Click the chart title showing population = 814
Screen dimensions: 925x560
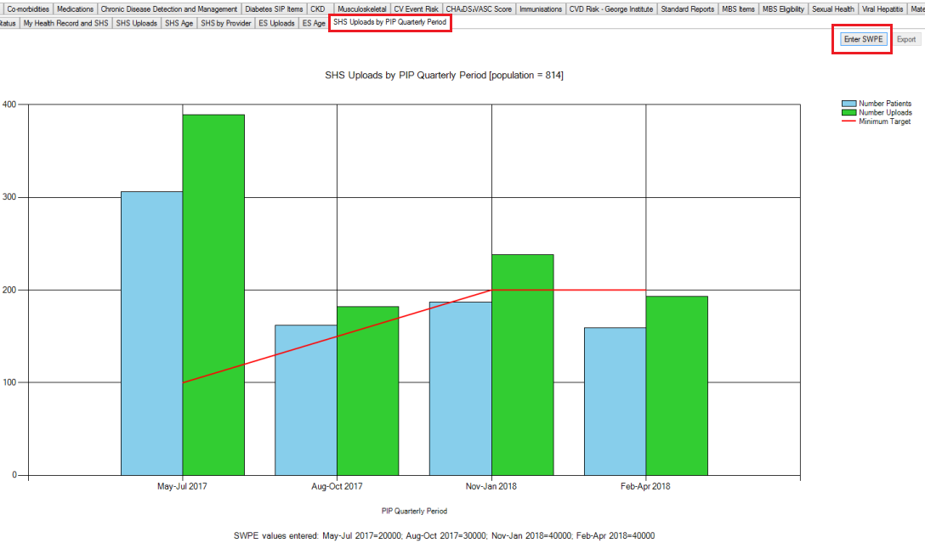pos(444,76)
